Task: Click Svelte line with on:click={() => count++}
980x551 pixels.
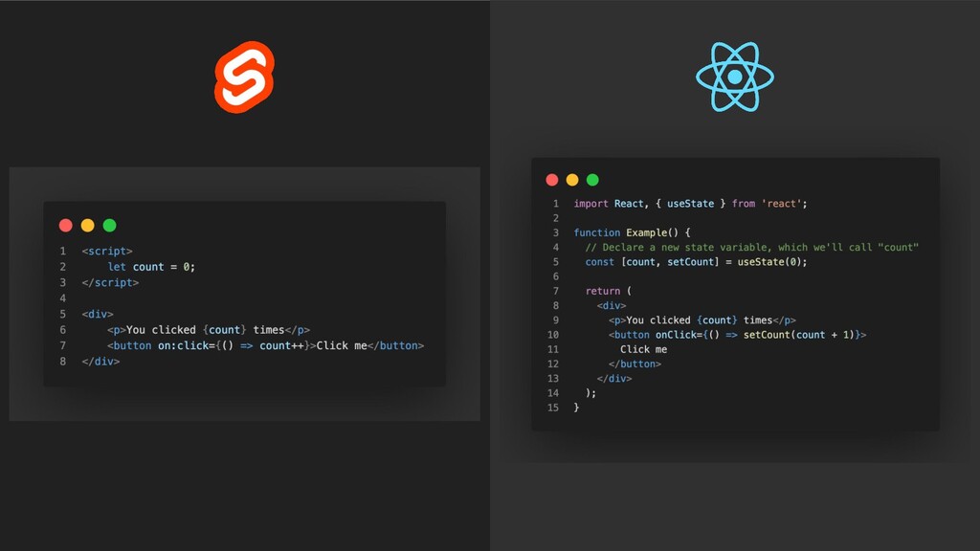Action: [265, 345]
